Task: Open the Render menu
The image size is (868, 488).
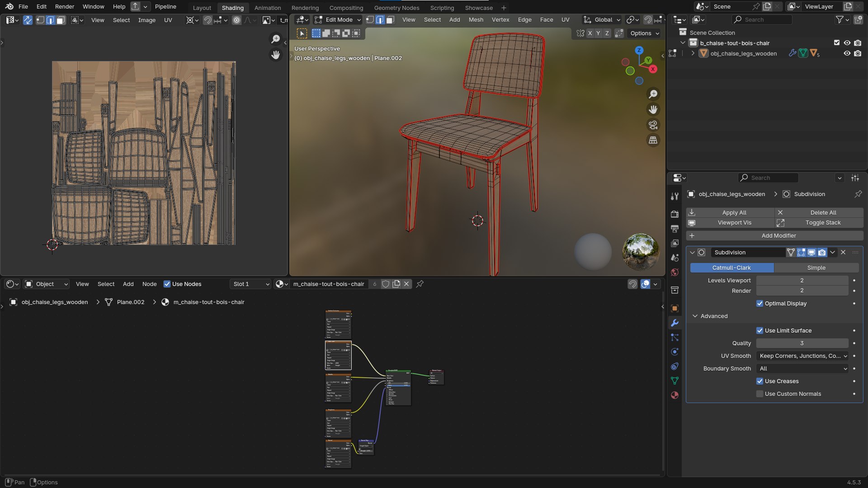Action: click(x=65, y=7)
